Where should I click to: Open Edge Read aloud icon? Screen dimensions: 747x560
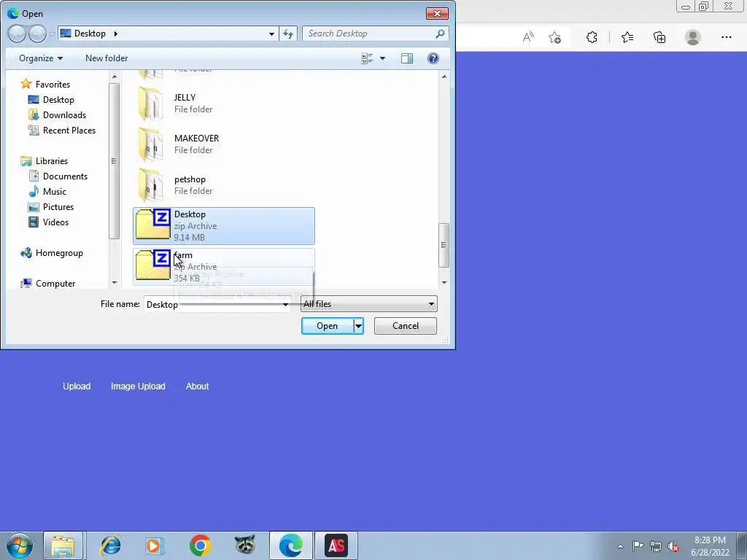(x=528, y=37)
